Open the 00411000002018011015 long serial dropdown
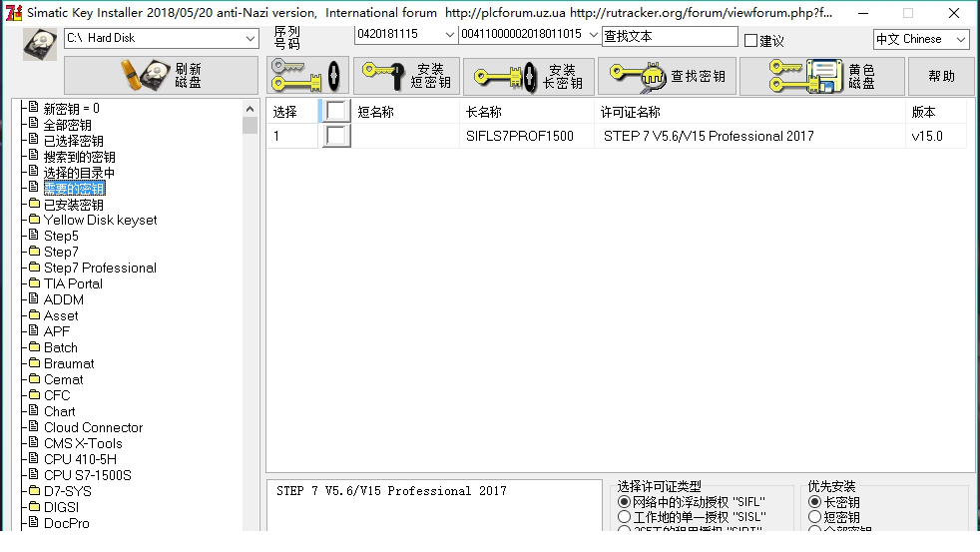Image resolution: width=980 pixels, height=552 pixels. pyautogui.click(x=593, y=34)
